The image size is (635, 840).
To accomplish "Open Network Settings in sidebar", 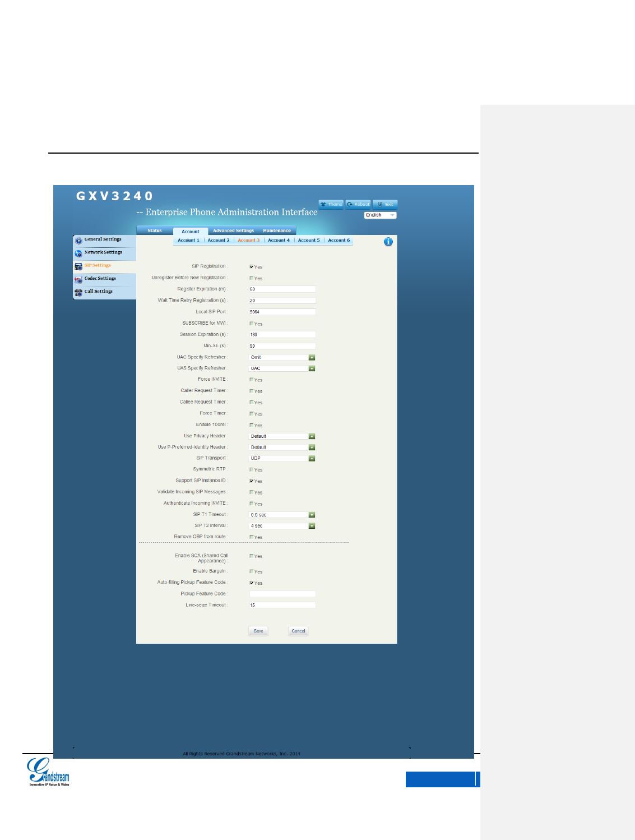I will coord(104,253).
